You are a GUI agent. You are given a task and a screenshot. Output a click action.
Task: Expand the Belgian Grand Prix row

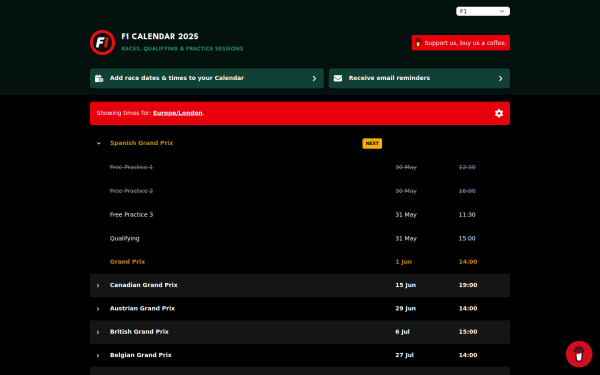click(98, 355)
